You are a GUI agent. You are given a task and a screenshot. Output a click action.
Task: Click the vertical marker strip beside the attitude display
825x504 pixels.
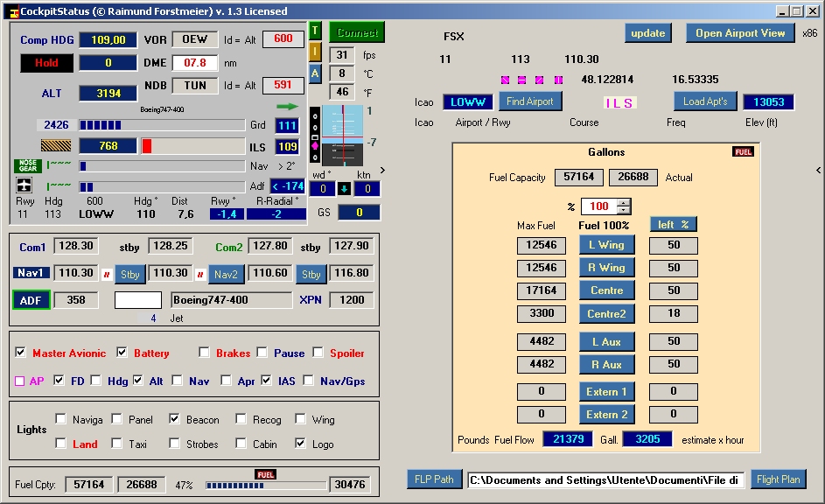coord(315,136)
